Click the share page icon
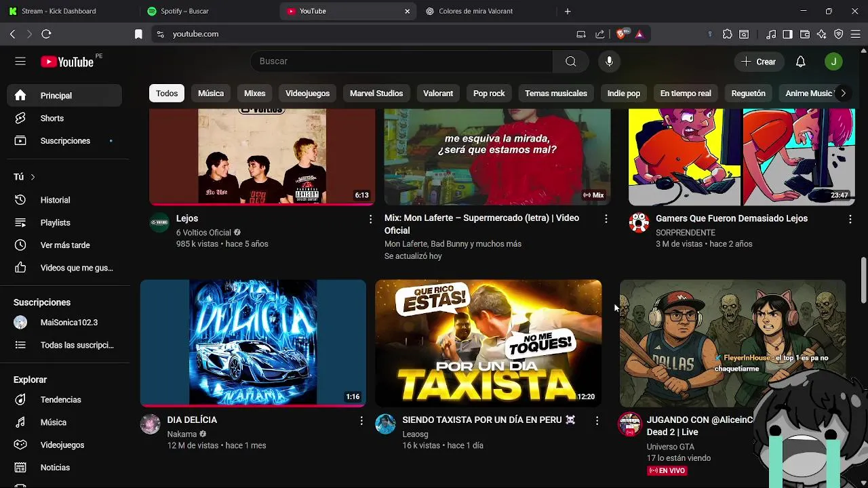The height and width of the screenshot is (488, 868). point(600,34)
